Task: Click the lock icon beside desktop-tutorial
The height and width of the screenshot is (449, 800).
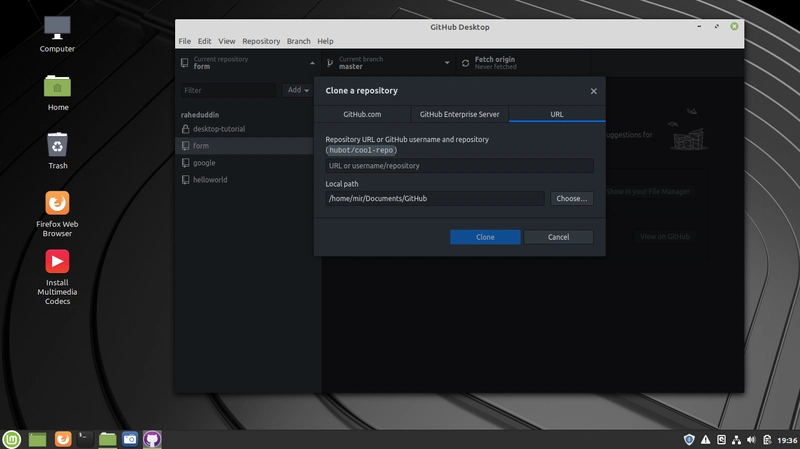Action: coord(185,129)
